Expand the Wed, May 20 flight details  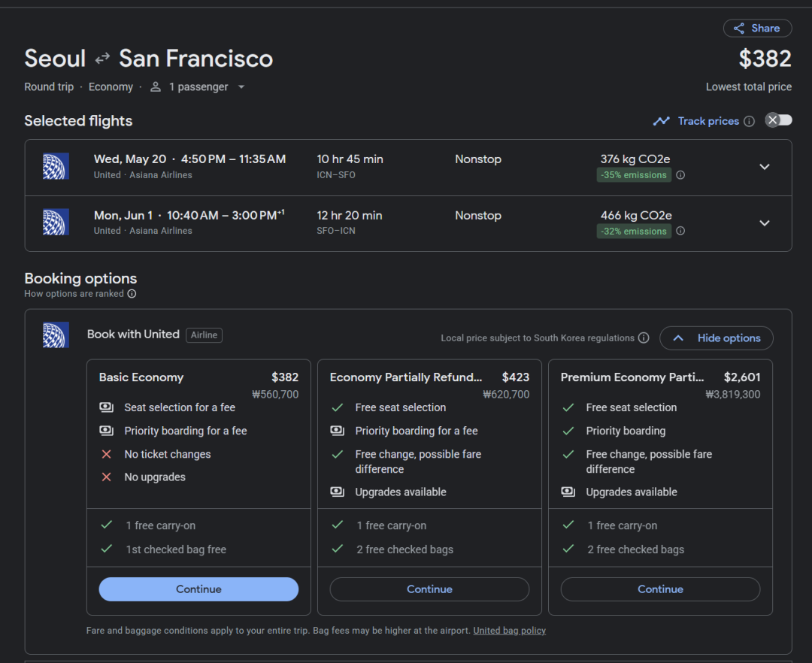764,167
